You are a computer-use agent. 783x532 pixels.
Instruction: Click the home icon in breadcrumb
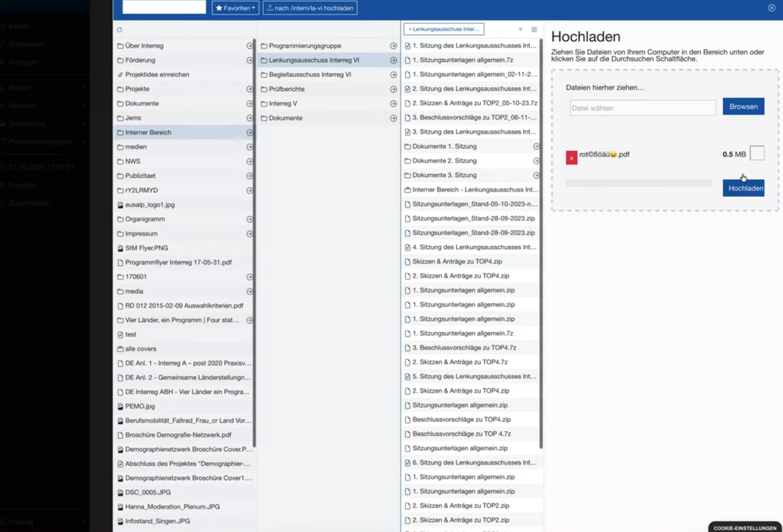click(119, 30)
